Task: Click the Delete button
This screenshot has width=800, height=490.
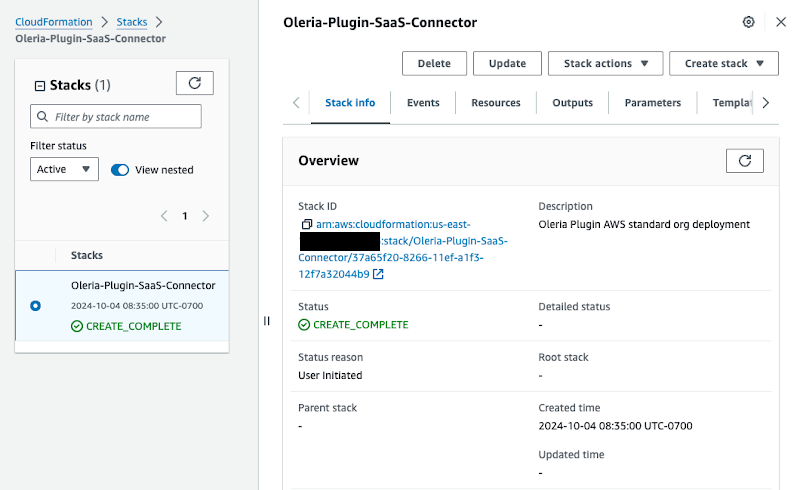Action: (434, 63)
